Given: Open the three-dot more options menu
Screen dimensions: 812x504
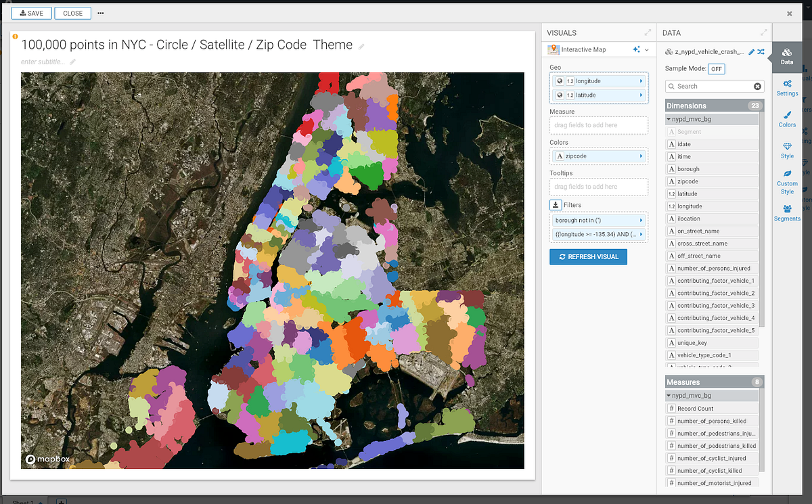Looking at the screenshot, I should point(101,13).
